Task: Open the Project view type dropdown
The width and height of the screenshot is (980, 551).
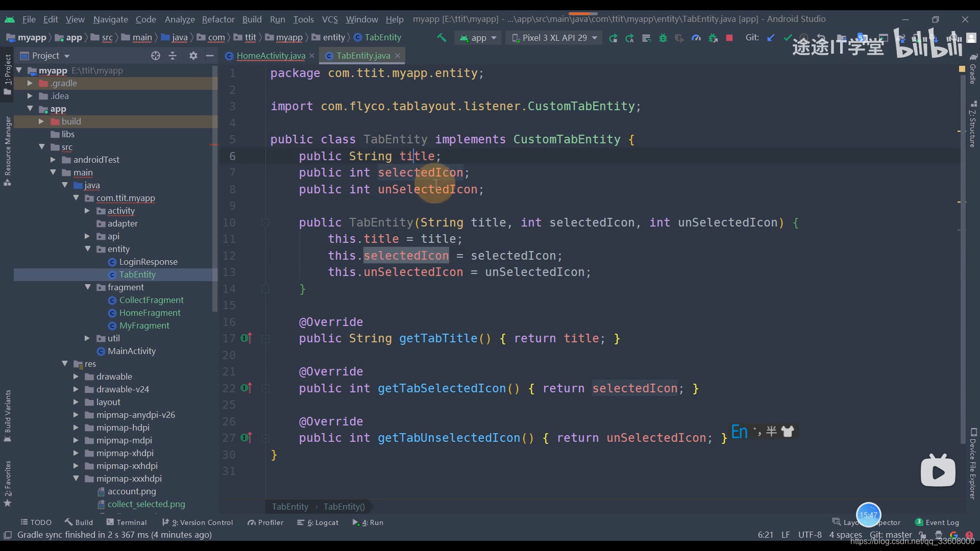Action: [x=45, y=56]
